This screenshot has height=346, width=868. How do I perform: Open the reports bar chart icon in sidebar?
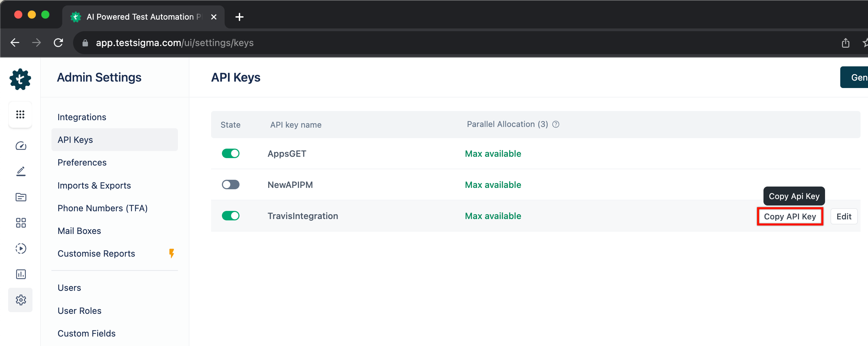click(20, 274)
